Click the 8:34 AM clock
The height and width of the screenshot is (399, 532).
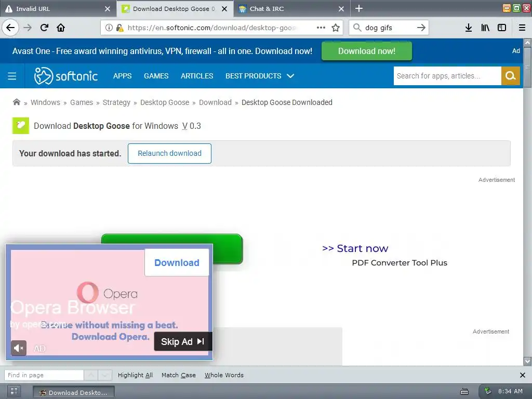(x=510, y=391)
